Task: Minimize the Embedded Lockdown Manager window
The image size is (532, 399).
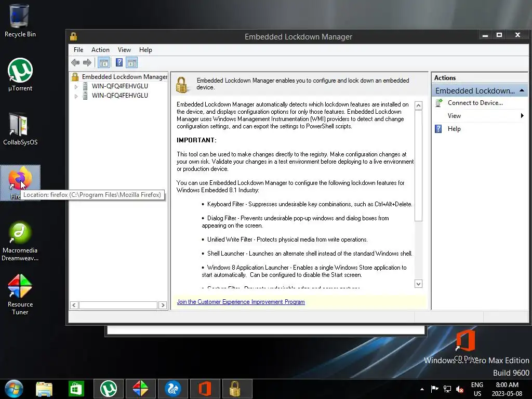Action: pos(485,35)
